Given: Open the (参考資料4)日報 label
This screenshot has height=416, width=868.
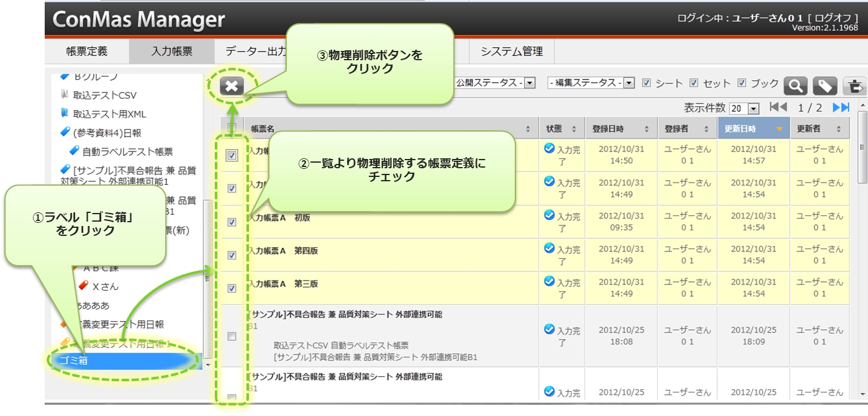Looking at the screenshot, I should coord(107,133).
